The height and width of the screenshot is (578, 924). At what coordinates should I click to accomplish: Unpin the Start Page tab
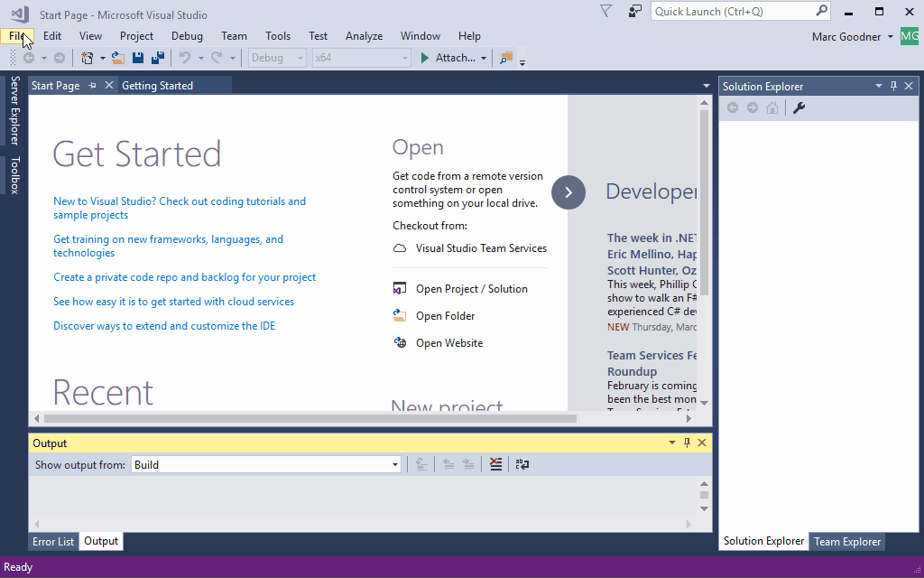94,85
